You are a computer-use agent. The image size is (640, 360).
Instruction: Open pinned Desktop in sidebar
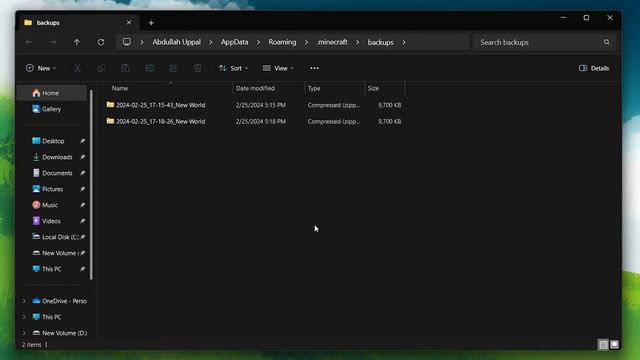53,141
